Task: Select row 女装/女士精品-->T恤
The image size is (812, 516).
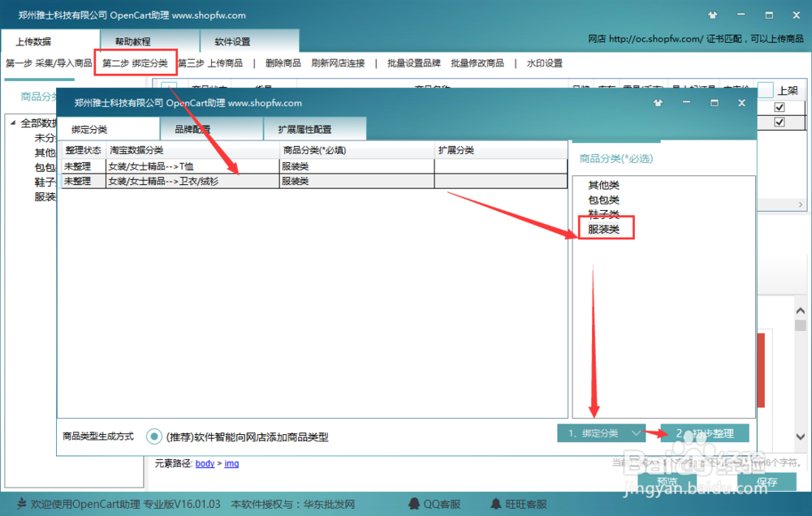Action: pos(314,166)
